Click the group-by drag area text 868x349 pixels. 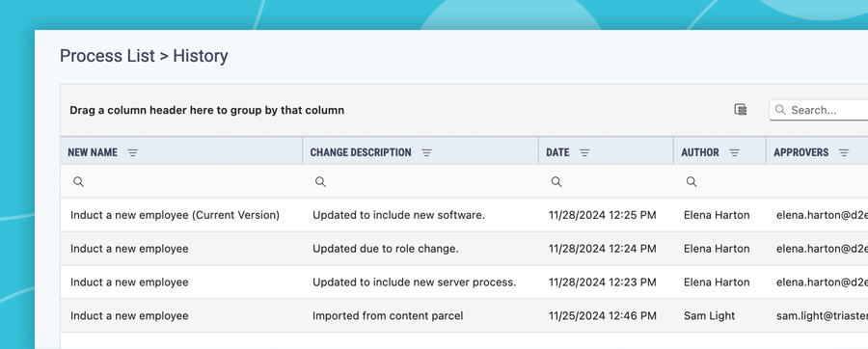pyautogui.click(x=207, y=110)
